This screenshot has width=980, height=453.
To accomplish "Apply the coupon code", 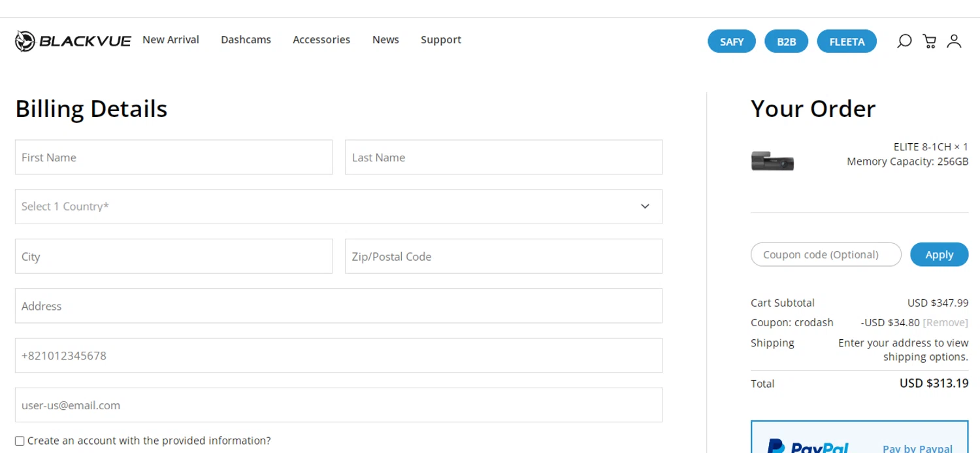I will (x=939, y=254).
